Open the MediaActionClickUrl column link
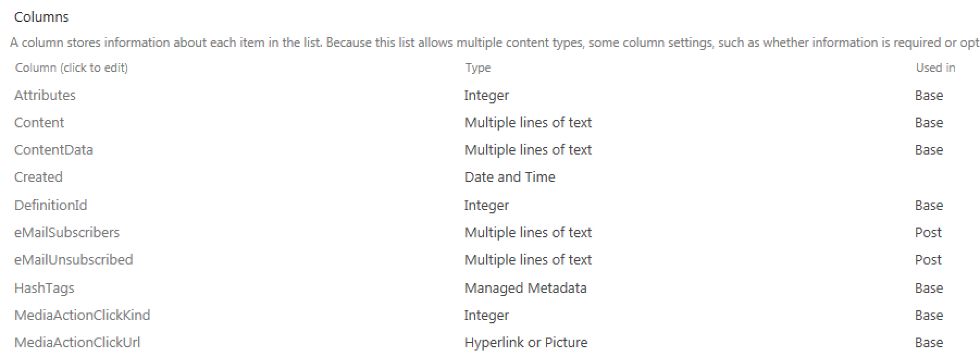 tap(77, 342)
